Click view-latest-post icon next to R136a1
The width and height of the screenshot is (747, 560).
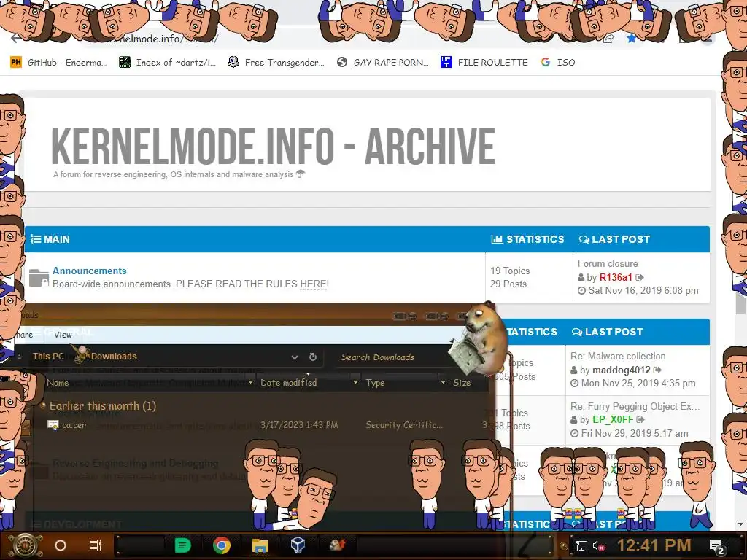(x=640, y=277)
